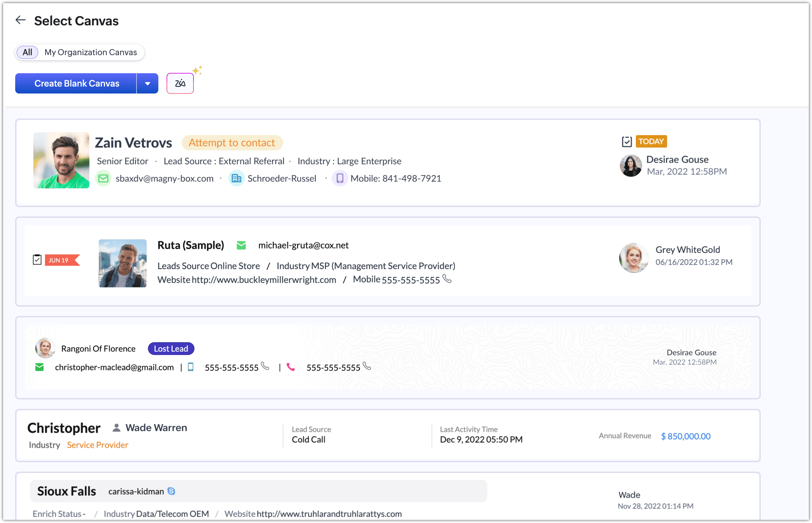Click the $ 850,000.00 annual revenue value

click(685, 436)
